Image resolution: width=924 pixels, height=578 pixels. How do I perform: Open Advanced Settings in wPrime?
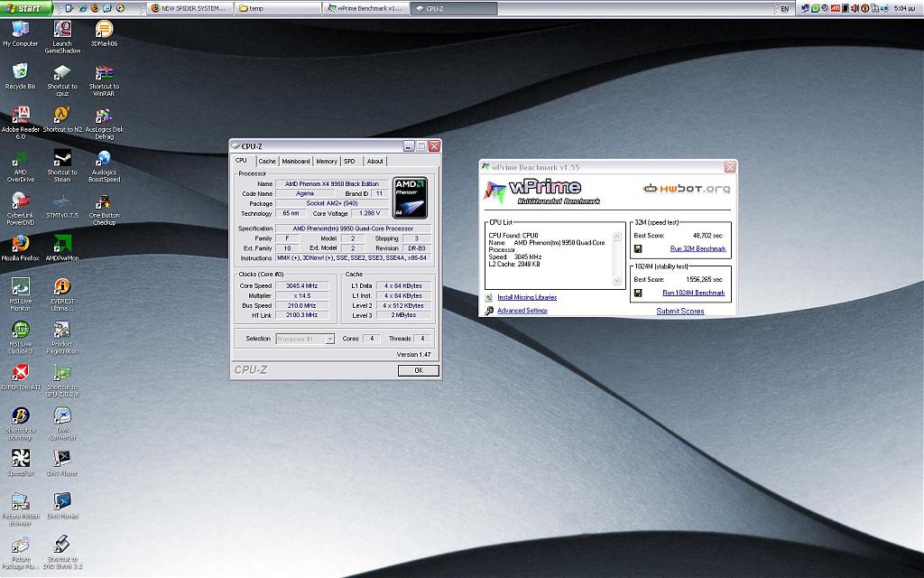522,311
